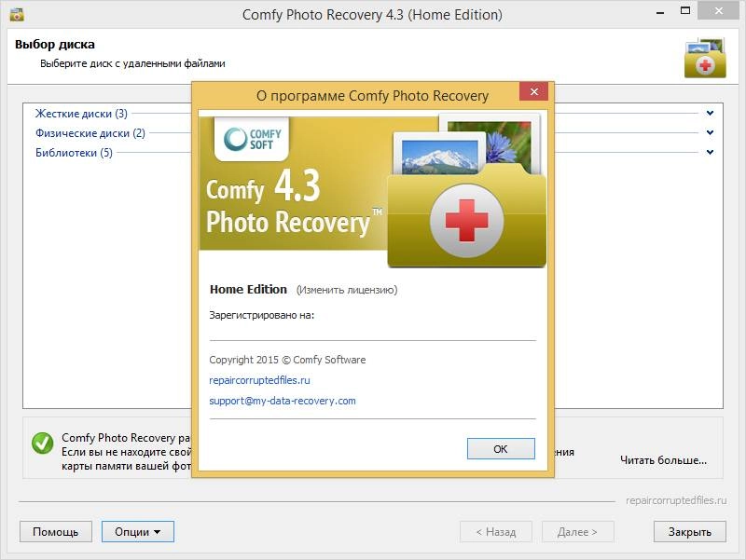Minimize the Comfy Photo Recovery window

[x=660, y=13]
